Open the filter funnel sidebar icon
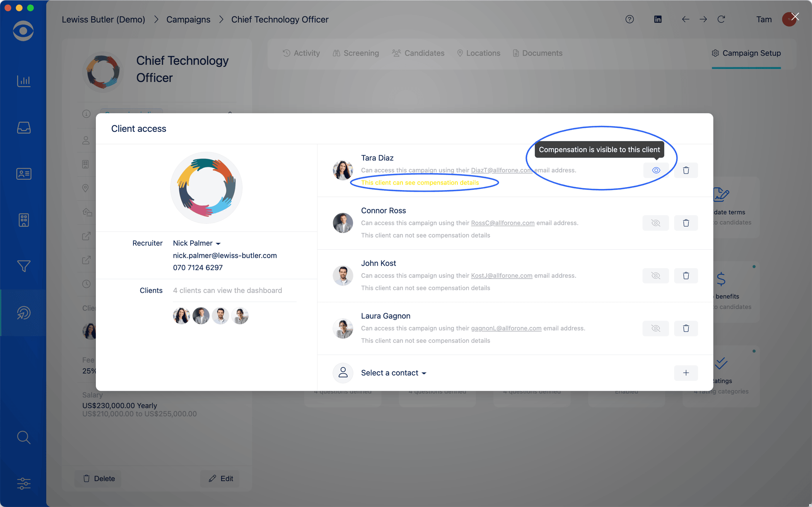This screenshot has height=507, width=812. coord(24,266)
